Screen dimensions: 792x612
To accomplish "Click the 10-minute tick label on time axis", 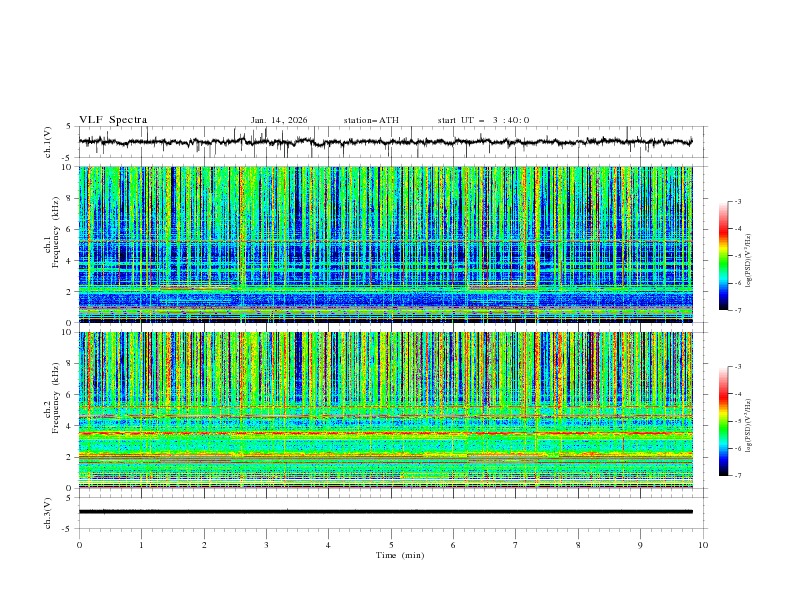I will click(703, 545).
